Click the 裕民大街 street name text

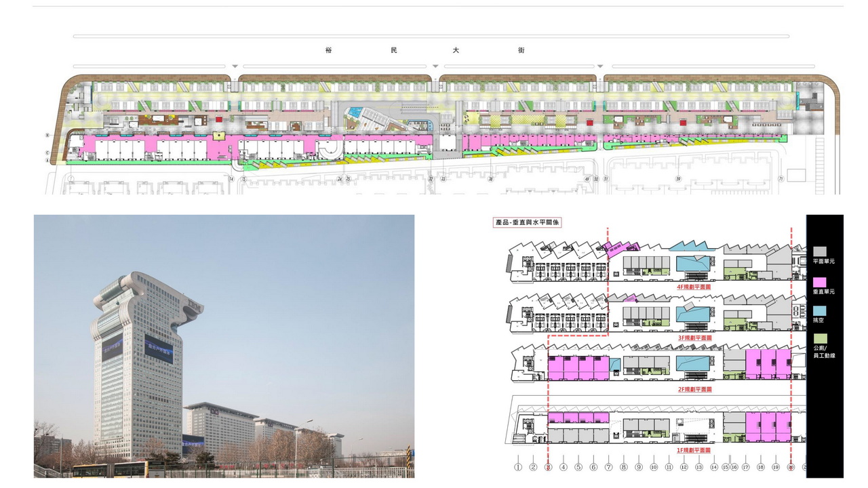click(x=425, y=50)
